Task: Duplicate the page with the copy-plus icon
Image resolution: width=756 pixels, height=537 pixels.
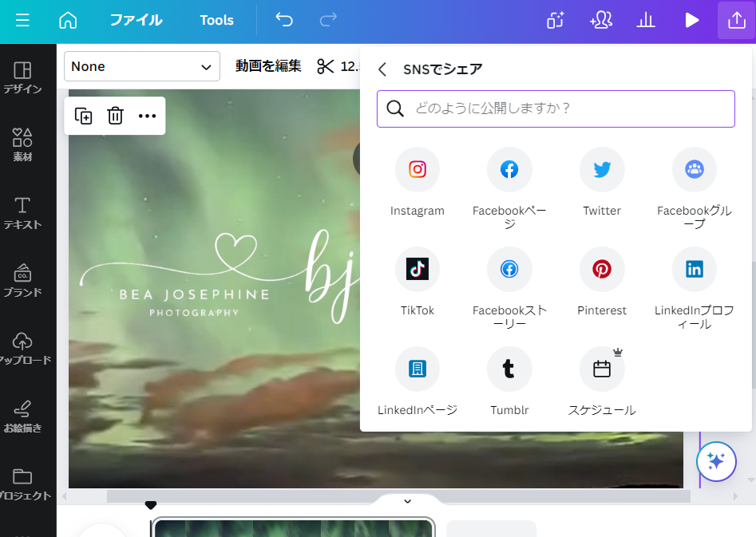Action: click(83, 116)
